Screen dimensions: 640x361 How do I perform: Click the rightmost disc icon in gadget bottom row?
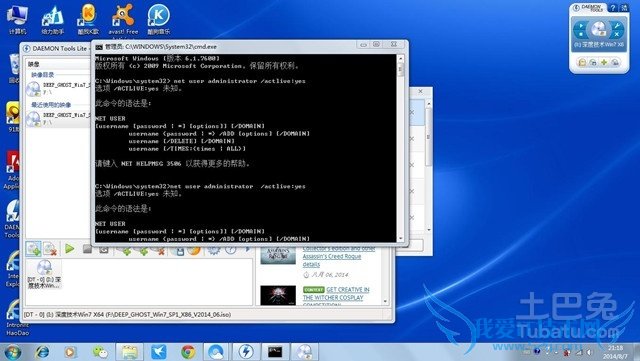615,62
